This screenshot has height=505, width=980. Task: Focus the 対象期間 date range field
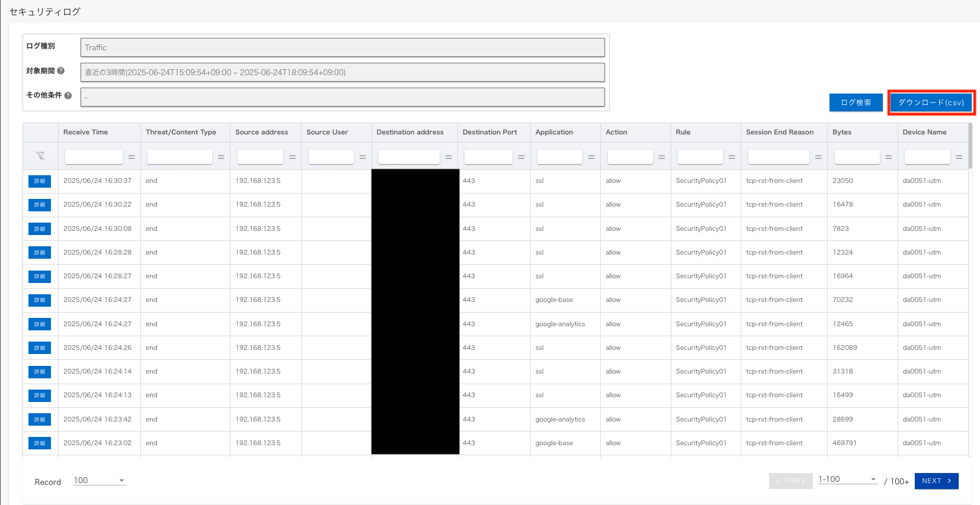tap(342, 72)
